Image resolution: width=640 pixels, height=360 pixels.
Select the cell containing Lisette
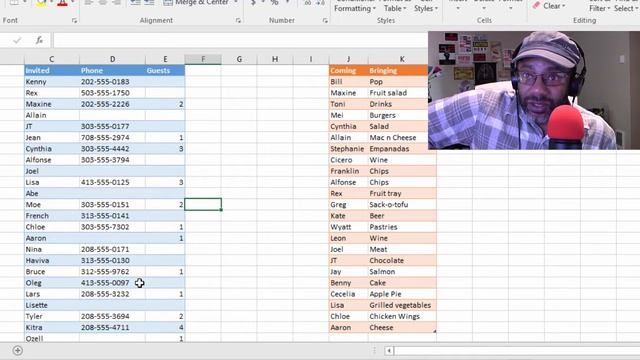[52, 305]
